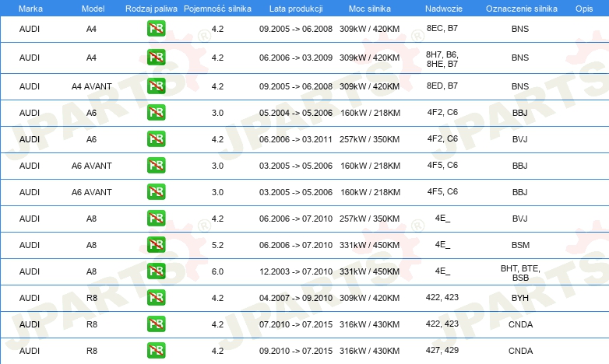The image size is (609, 364).
Task: Select the date range '05.2004 -> 05.2006'
Action: [x=296, y=113]
